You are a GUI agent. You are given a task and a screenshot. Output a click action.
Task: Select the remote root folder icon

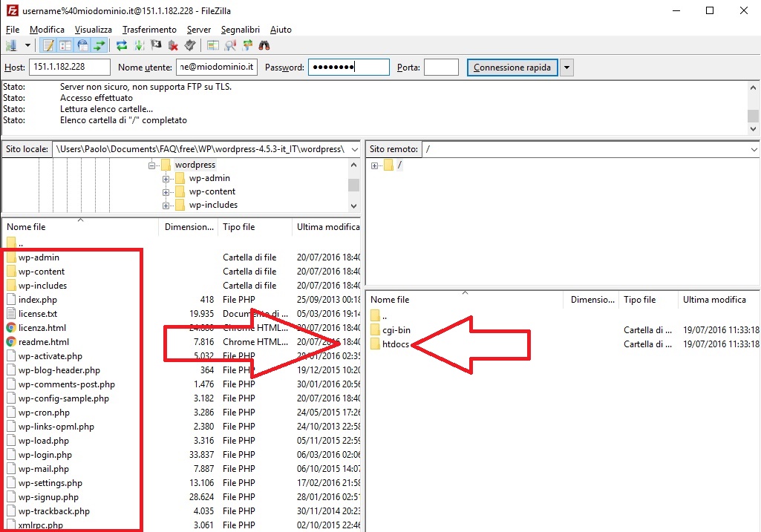(388, 165)
